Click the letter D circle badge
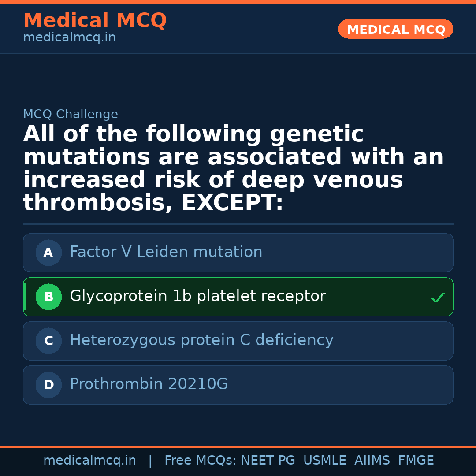The width and height of the screenshot is (476, 476). [48, 385]
